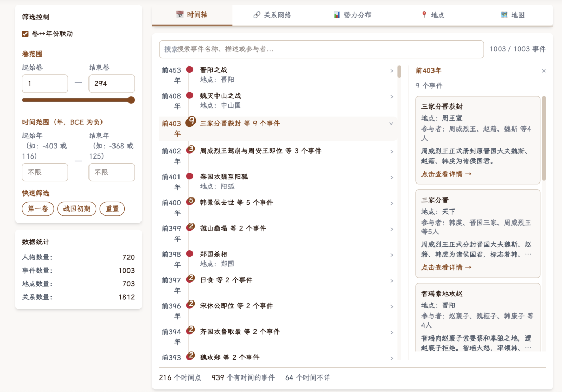Expand the 魏灭中山之战 row chevron
562x392 pixels.
(392, 97)
